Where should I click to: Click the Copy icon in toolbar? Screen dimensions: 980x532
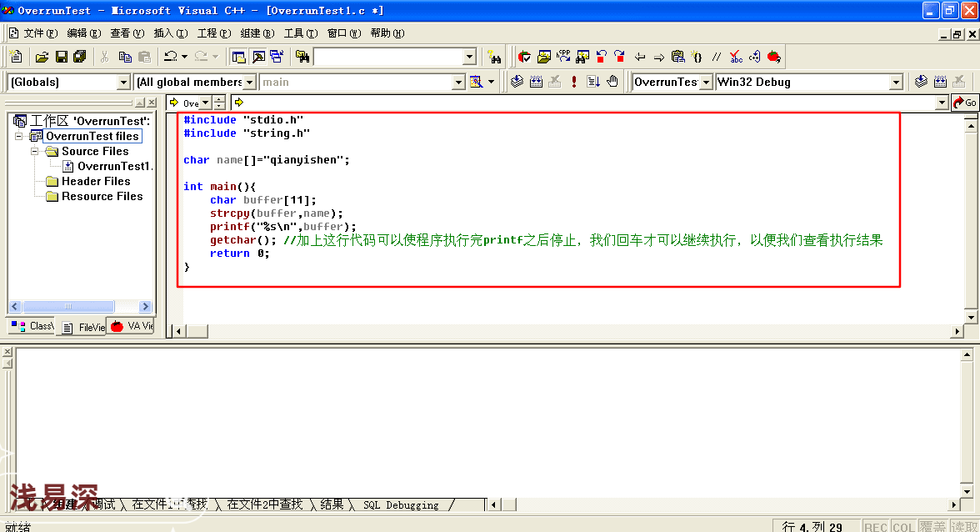pos(125,57)
